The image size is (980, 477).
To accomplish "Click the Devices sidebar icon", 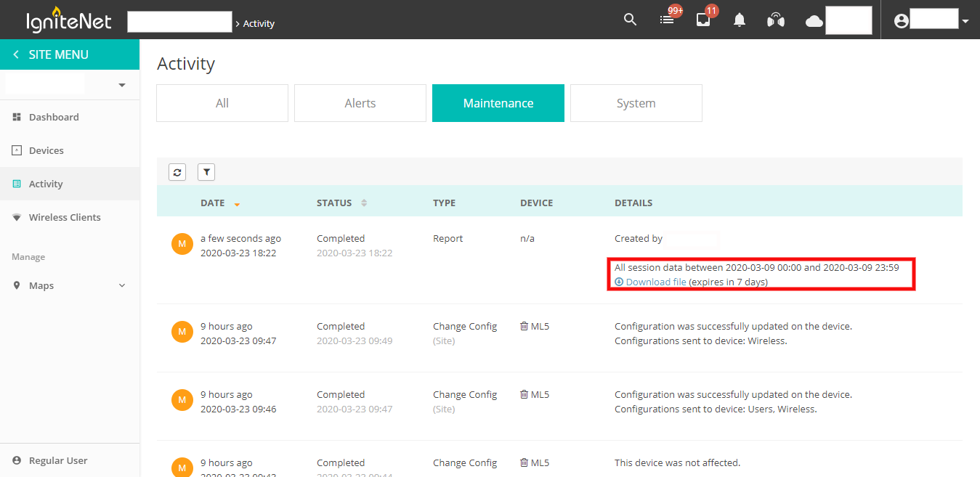I will tap(17, 150).
